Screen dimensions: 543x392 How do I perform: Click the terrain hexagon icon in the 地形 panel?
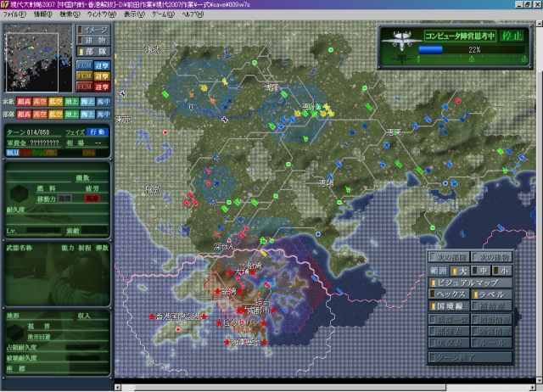[x=15, y=332]
